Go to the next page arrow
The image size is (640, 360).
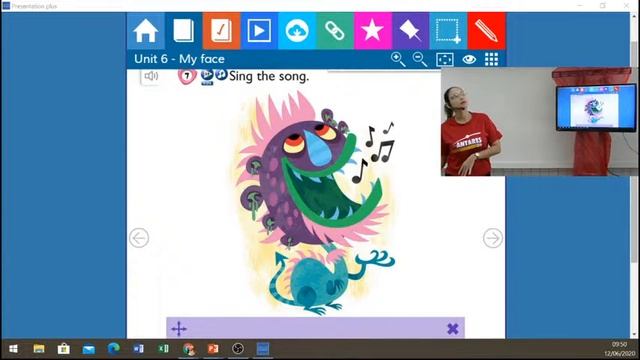pos(493,238)
